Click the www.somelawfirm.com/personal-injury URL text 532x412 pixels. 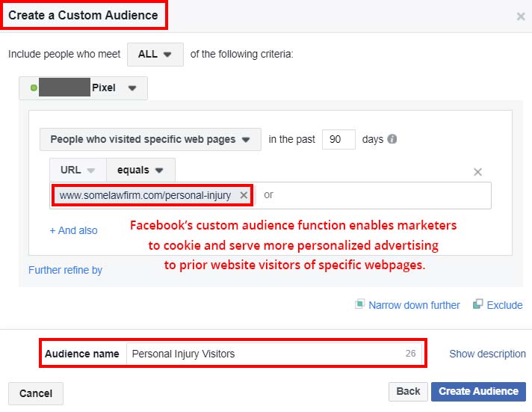(145, 195)
